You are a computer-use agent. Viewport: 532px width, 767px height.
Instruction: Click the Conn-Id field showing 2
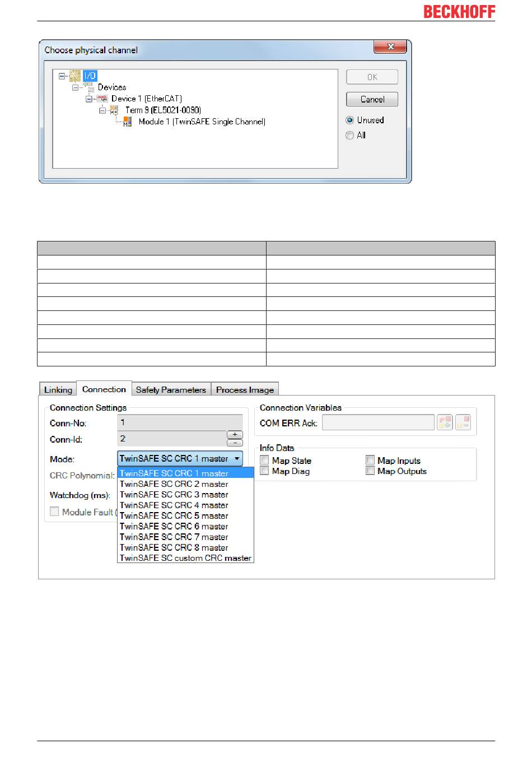point(171,439)
